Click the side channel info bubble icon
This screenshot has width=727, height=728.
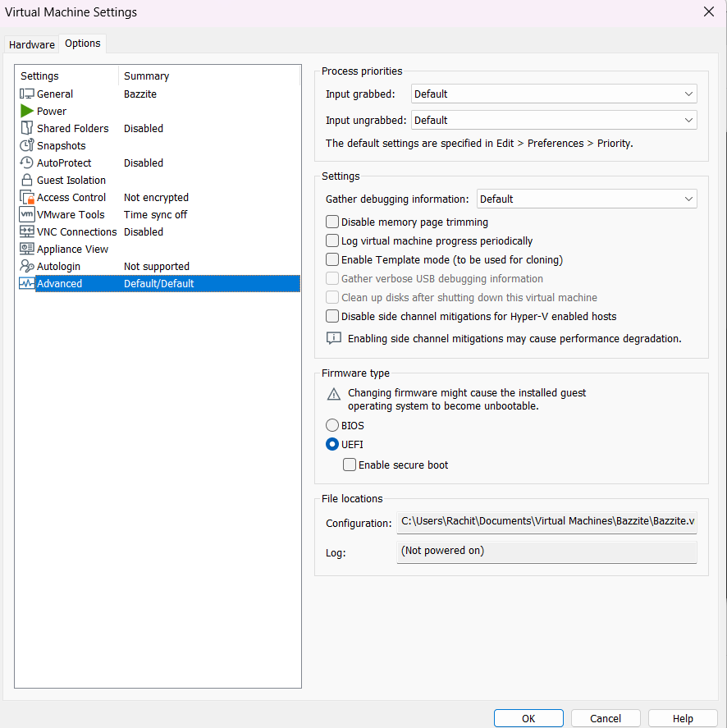(x=334, y=338)
